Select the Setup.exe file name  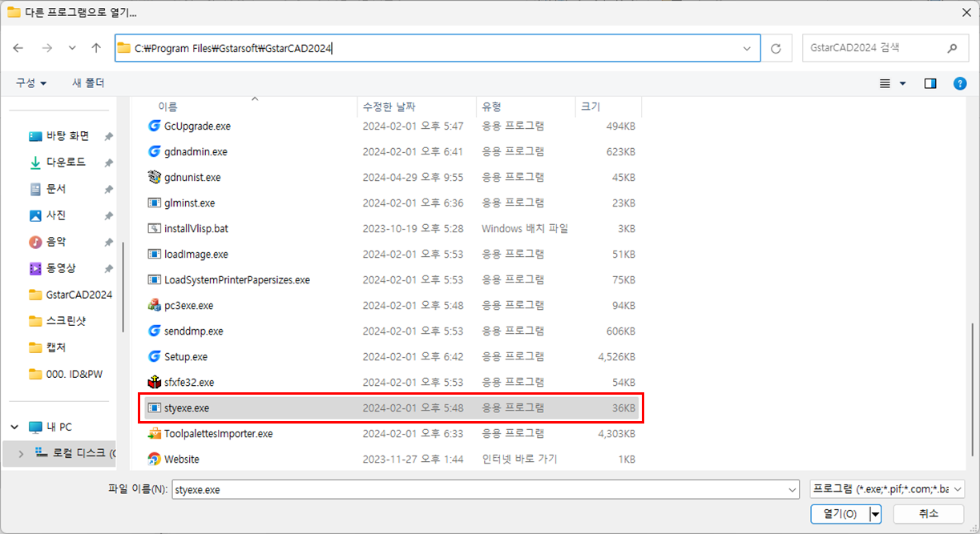[x=186, y=356]
